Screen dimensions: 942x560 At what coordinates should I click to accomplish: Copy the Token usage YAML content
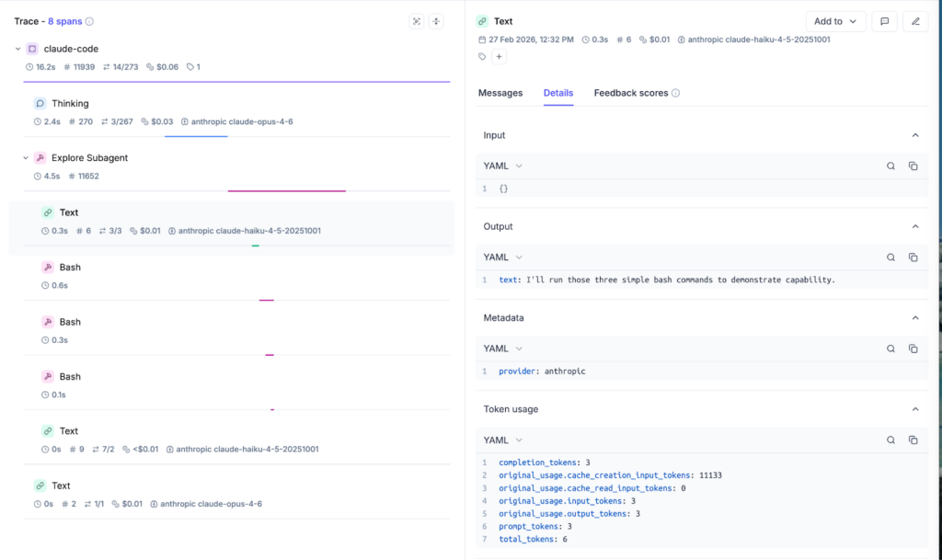(913, 440)
